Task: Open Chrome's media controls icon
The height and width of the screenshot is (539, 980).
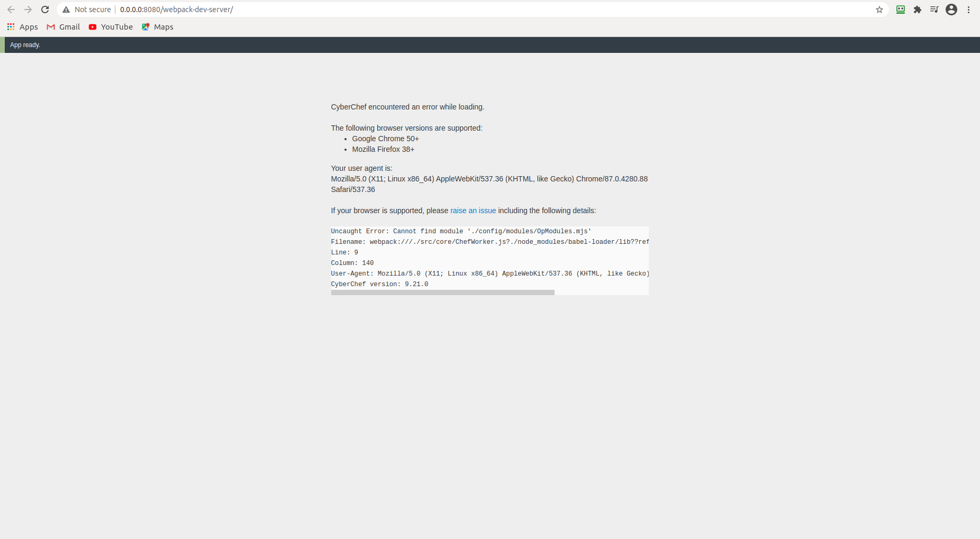Action: coord(934,9)
